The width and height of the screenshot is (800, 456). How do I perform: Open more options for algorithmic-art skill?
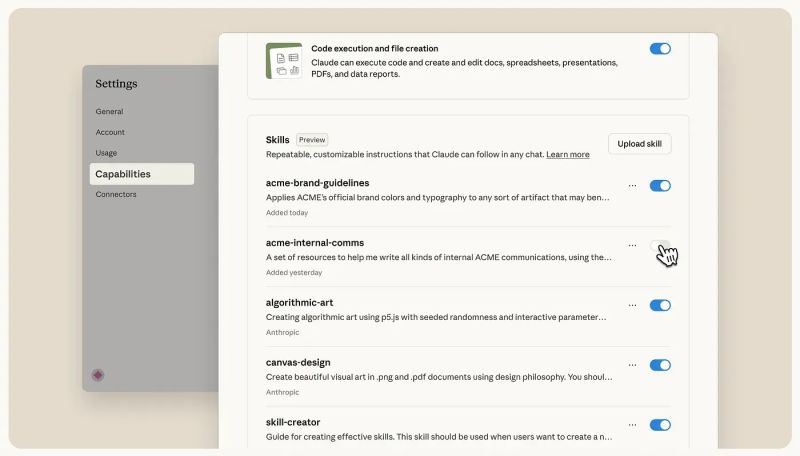tap(632, 305)
